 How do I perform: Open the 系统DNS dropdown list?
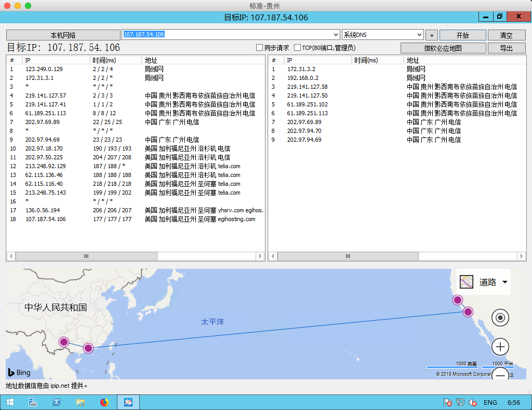click(x=420, y=35)
